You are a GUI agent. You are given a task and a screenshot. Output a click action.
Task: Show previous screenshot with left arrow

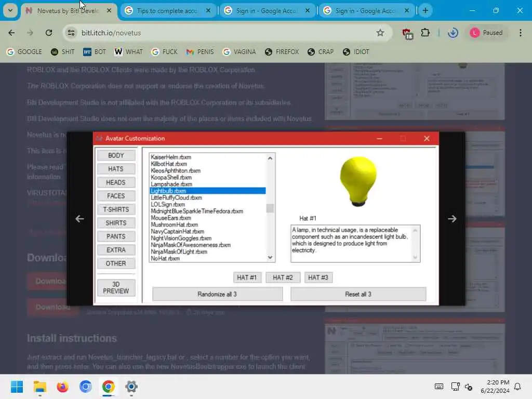click(x=79, y=219)
